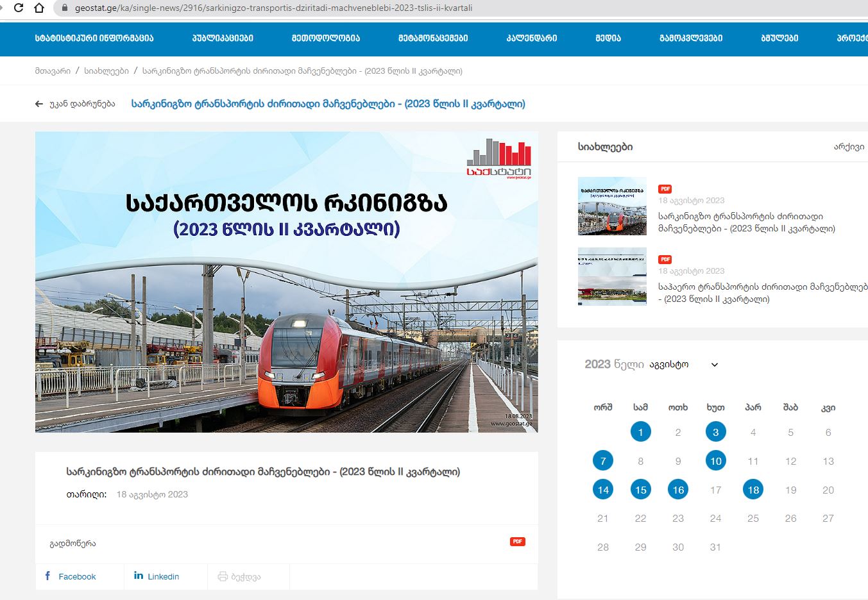868x600 pixels.
Task: Select August 10 in the calendar
Action: pyautogui.click(x=716, y=461)
